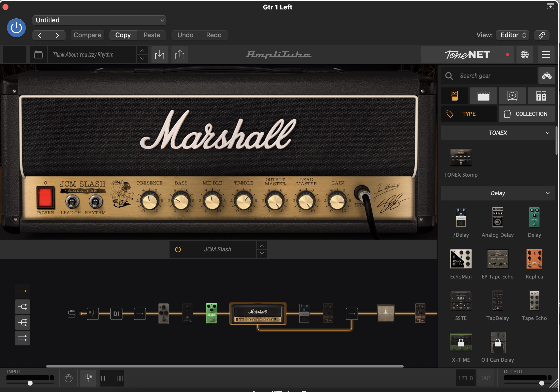560x392 pixels.
Task: Open the View Editor dropdown
Action: [x=512, y=35]
